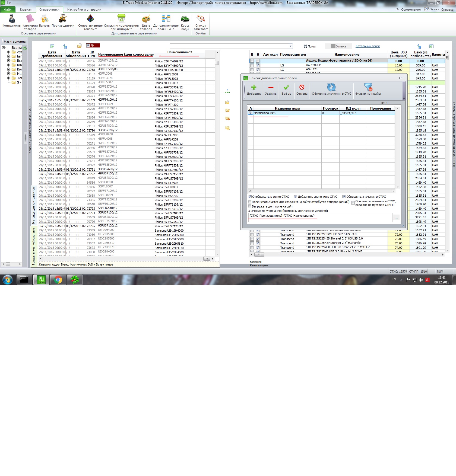456x476 pixels.
Task: Open Цвета товаров palette reference
Action: click(146, 22)
